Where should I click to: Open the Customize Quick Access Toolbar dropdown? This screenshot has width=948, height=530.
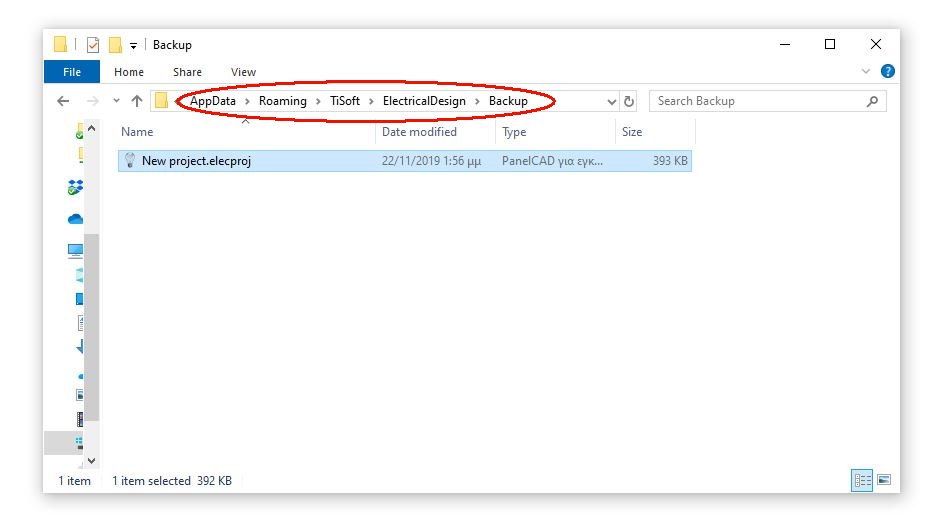pos(134,45)
